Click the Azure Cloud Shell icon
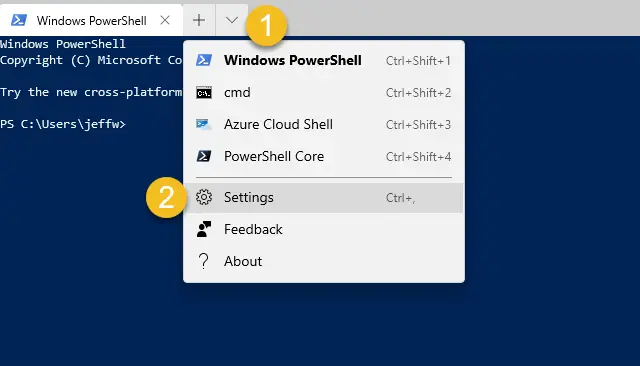Screen dimensions: 640x366 click(204, 124)
